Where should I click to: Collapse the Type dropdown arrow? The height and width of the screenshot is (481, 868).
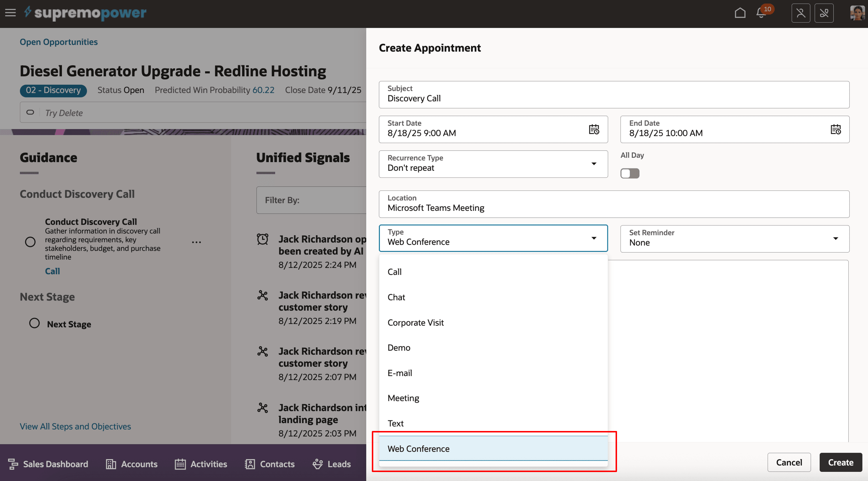pos(594,238)
